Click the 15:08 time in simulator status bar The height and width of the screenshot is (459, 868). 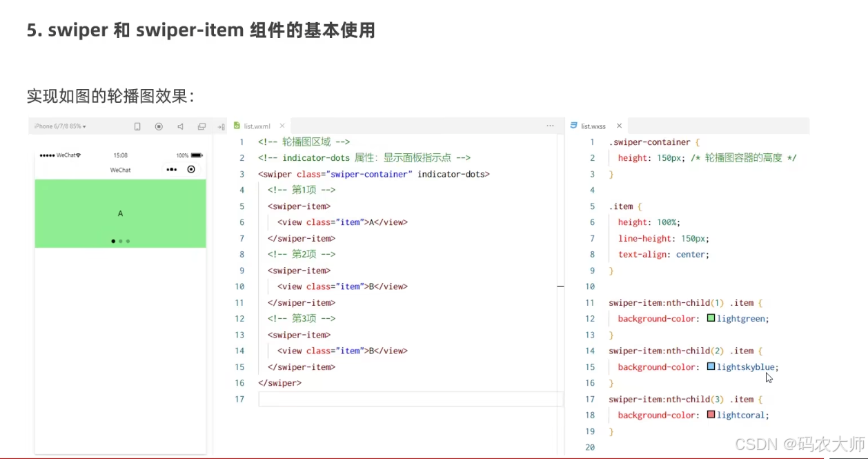120,155
